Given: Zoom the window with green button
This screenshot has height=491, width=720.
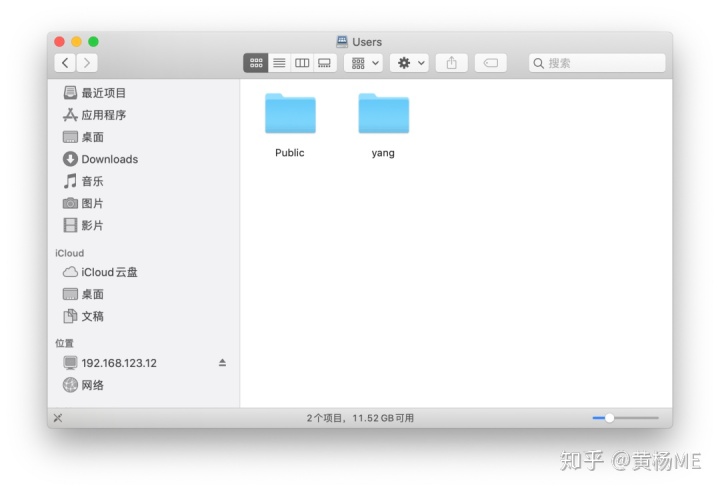Looking at the screenshot, I should pos(93,42).
